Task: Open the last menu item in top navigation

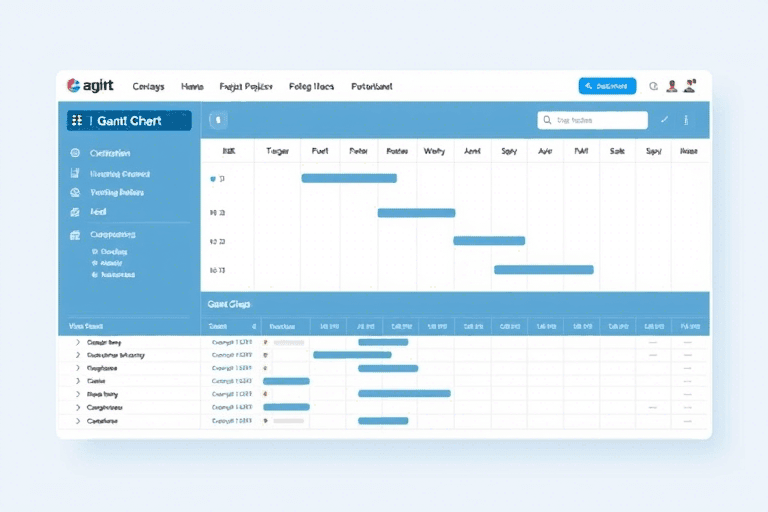Action: [371, 87]
